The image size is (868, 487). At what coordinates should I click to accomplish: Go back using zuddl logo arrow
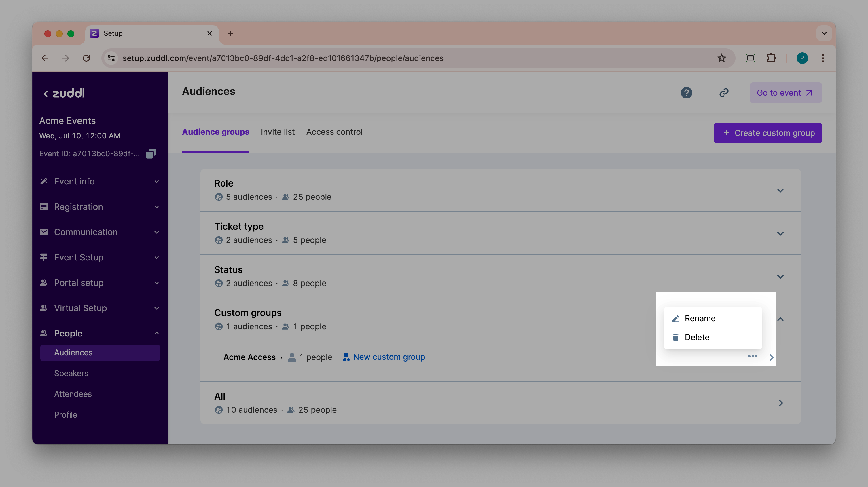tap(46, 93)
